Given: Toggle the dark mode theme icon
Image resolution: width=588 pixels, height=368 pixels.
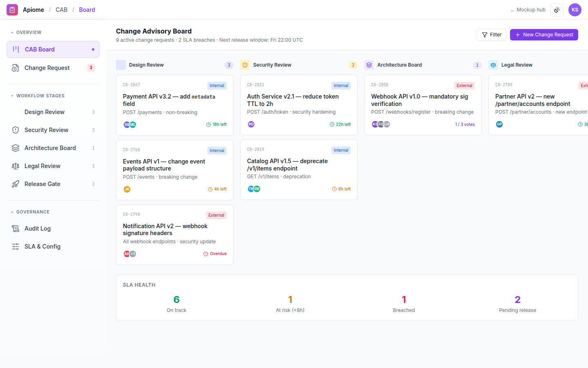Looking at the screenshot, I should tap(557, 10).
